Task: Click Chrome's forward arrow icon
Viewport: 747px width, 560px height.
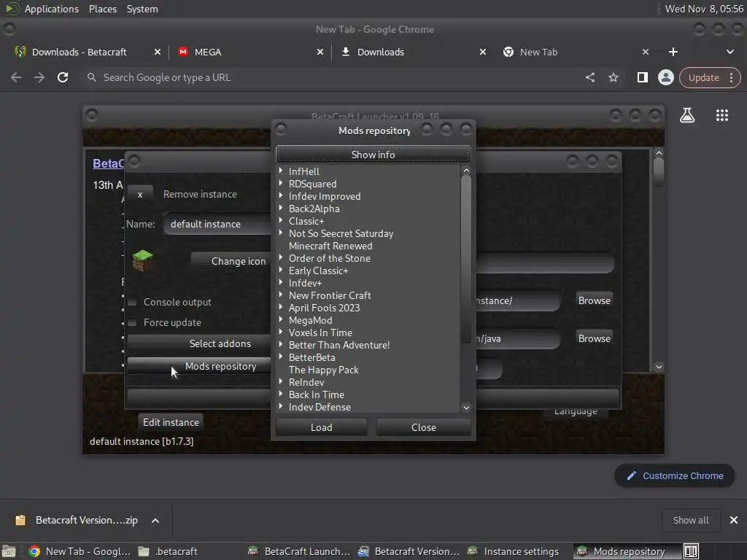Action: click(x=39, y=77)
